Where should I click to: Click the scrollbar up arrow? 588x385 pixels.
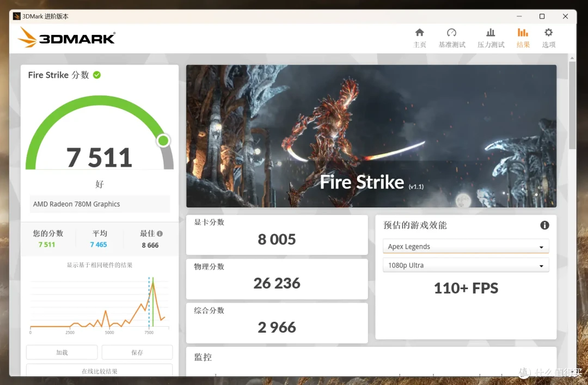572,58
